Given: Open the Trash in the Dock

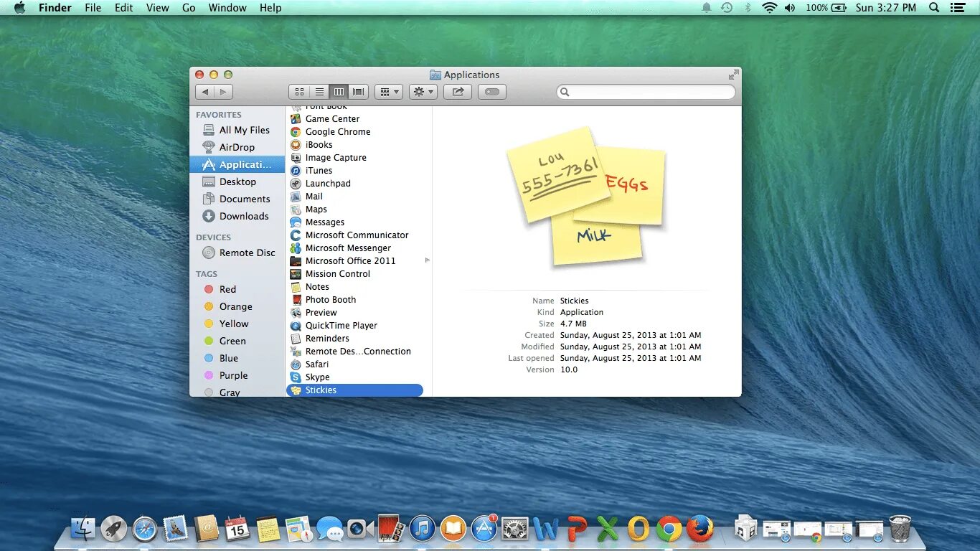Looking at the screenshot, I should click(901, 529).
